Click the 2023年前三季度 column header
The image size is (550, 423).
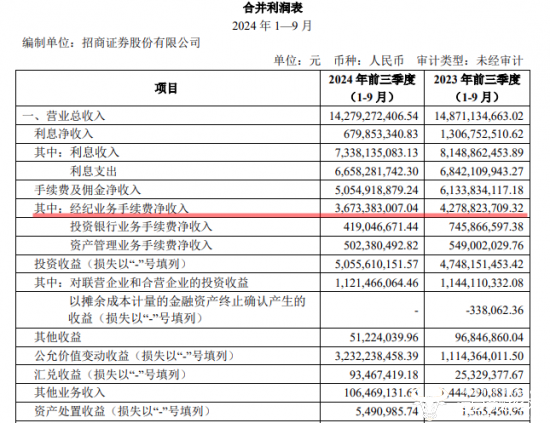coord(477,88)
